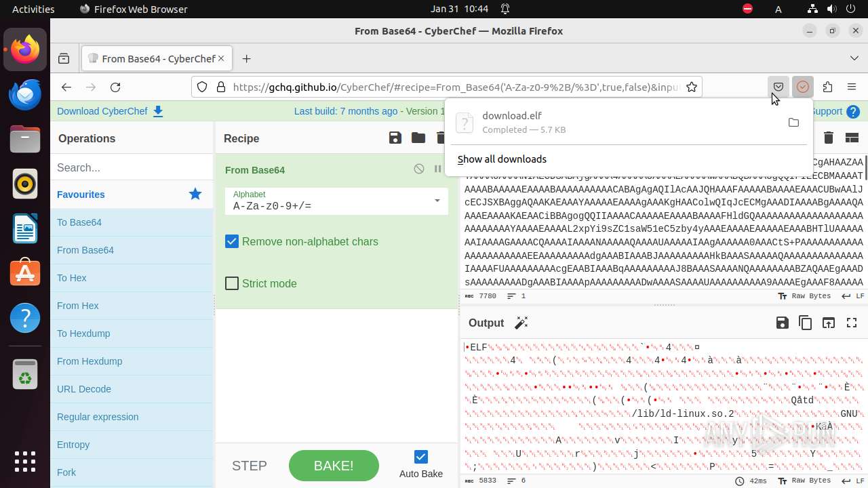Select the From Base64 - CyberChef tab
This screenshot has width=868, height=488.
(157, 59)
